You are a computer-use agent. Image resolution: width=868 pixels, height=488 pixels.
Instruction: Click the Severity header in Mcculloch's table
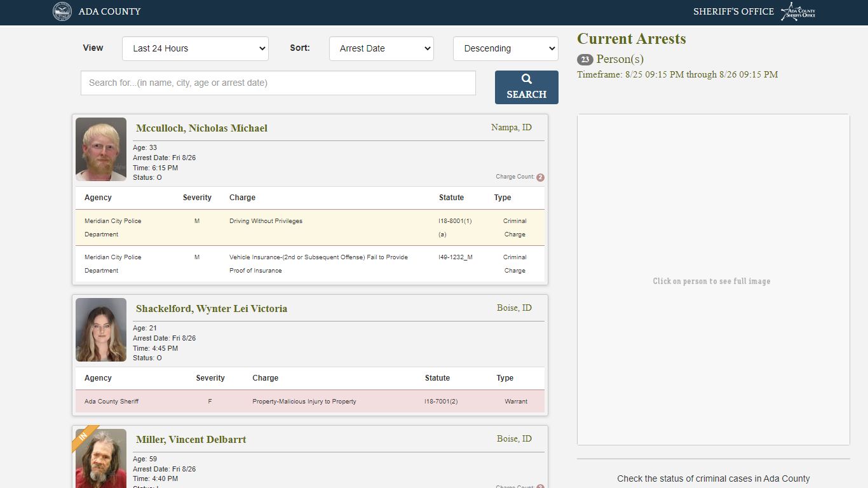point(197,198)
